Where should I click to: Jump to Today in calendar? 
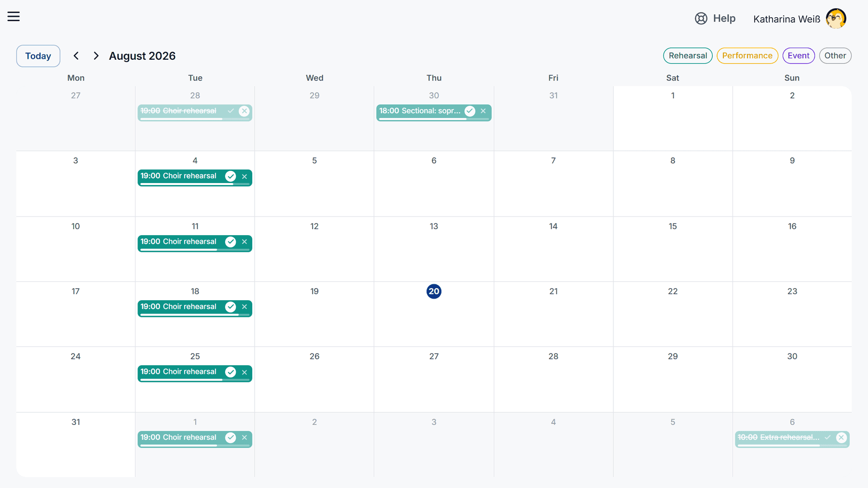[x=38, y=56]
